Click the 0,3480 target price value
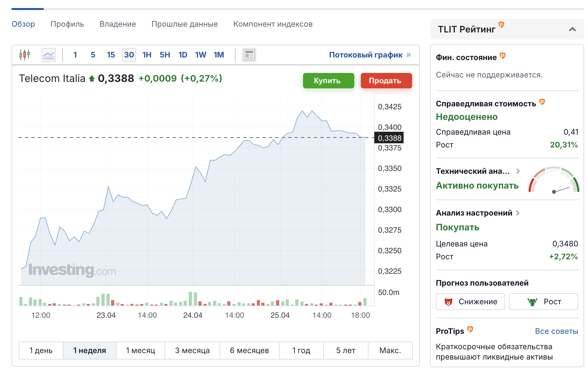Image resolution: width=588 pixels, height=374 pixels. coord(565,244)
